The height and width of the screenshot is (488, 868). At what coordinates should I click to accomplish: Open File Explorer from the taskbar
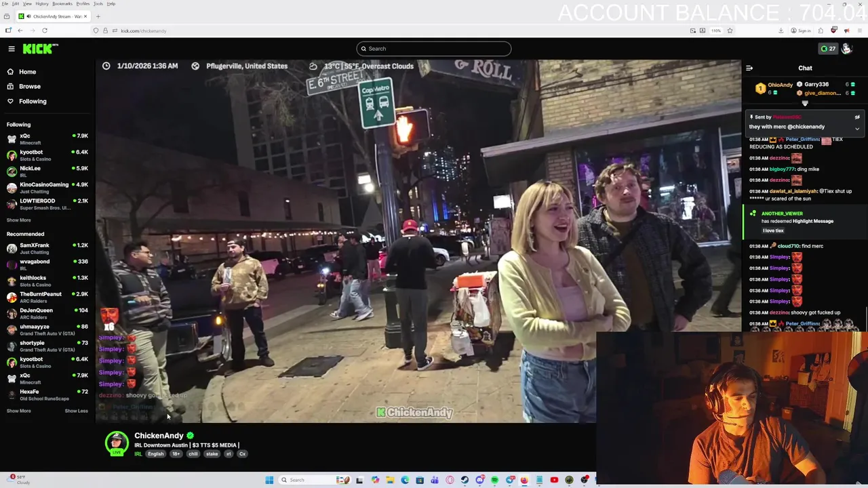click(x=390, y=480)
